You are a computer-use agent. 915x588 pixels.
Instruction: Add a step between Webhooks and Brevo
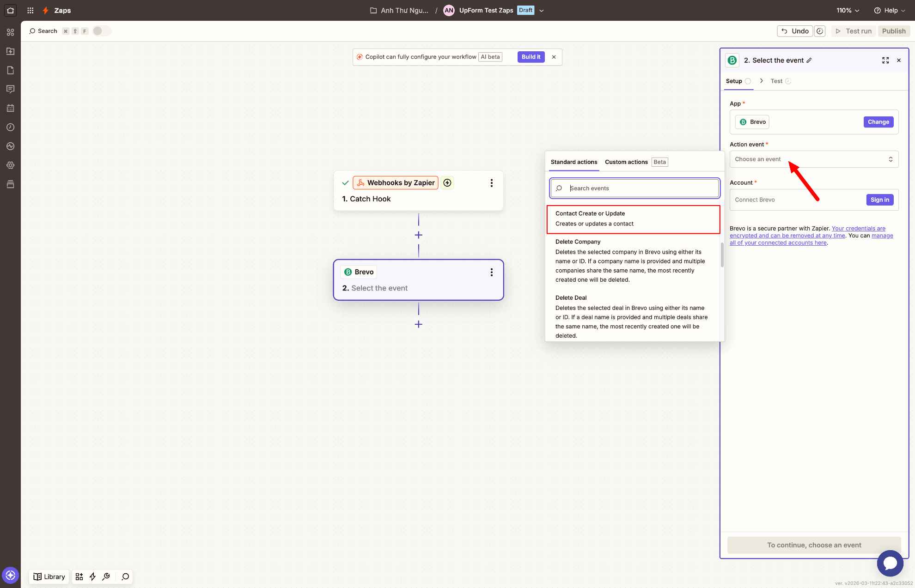tap(419, 235)
